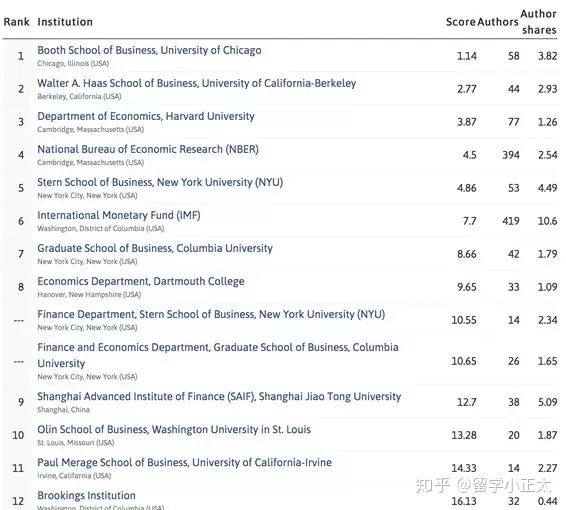Open National Bureau of Economic Research link
Viewport: 566px width, 510px height.
148,149
